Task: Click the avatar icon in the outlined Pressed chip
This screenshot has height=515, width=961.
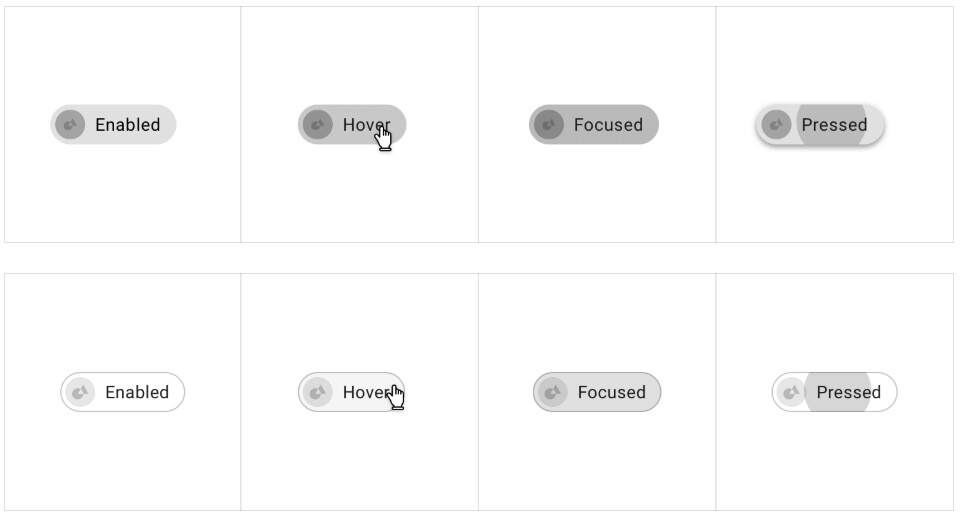Action: [791, 392]
